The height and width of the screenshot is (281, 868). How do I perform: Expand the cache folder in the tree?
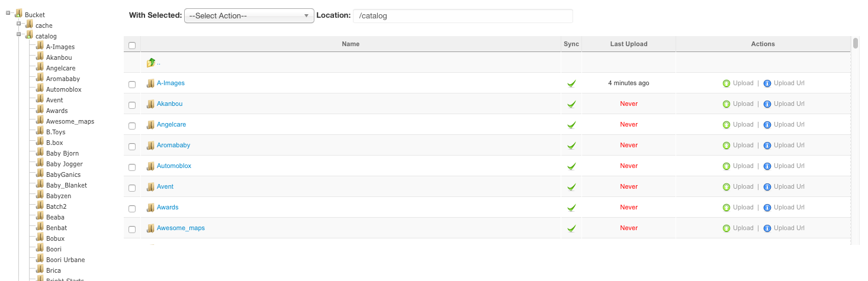pyautogui.click(x=19, y=24)
